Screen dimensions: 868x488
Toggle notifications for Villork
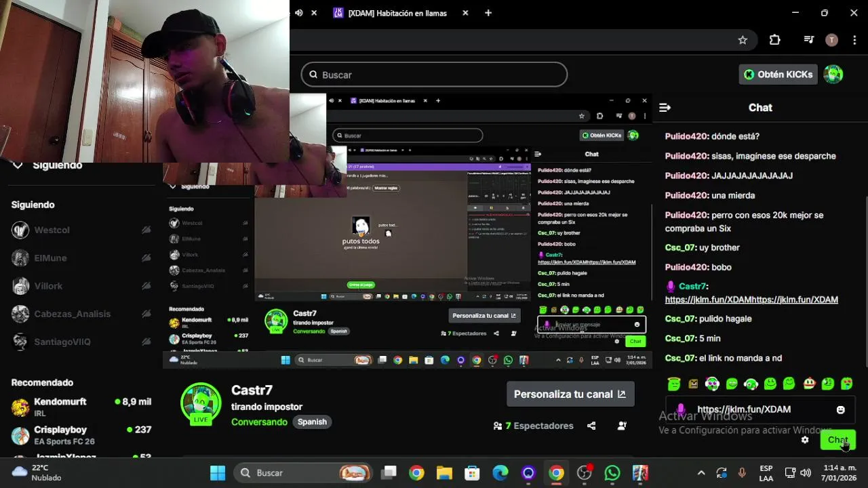(x=146, y=286)
